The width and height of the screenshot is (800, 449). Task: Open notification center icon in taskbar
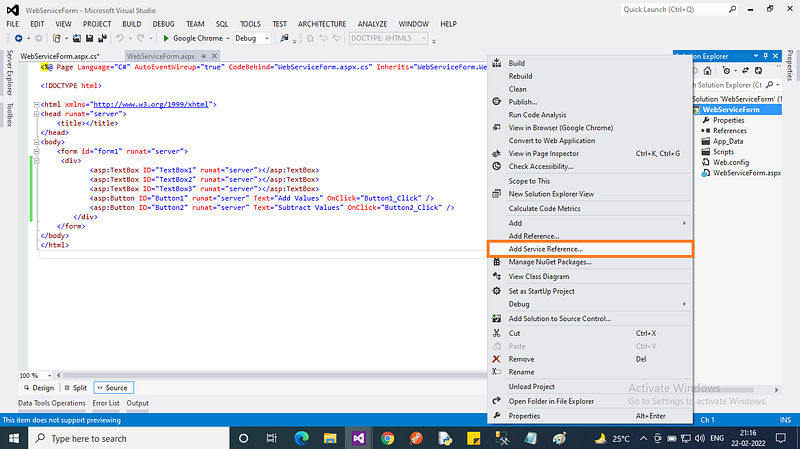pos(781,438)
